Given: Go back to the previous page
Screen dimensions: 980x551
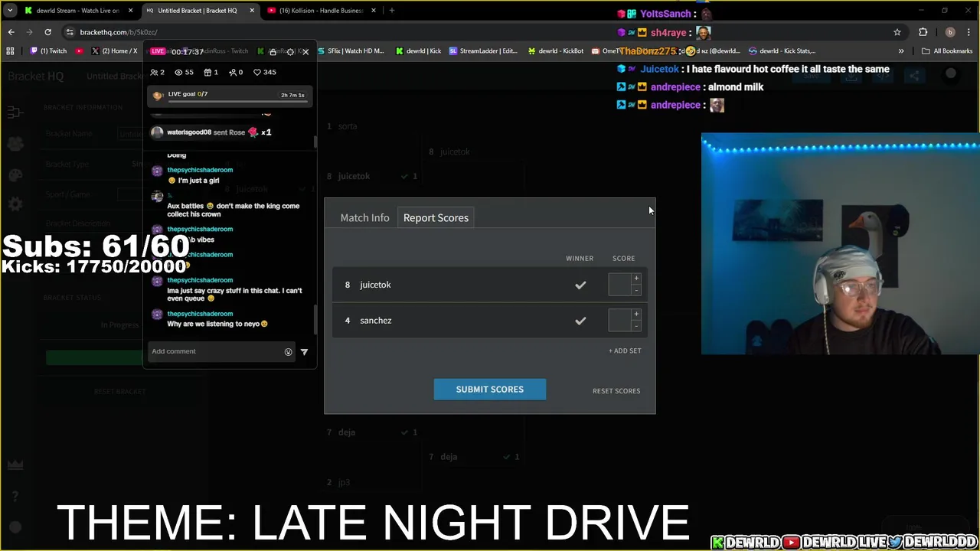Looking at the screenshot, I should pyautogui.click(x=11, y=32).
